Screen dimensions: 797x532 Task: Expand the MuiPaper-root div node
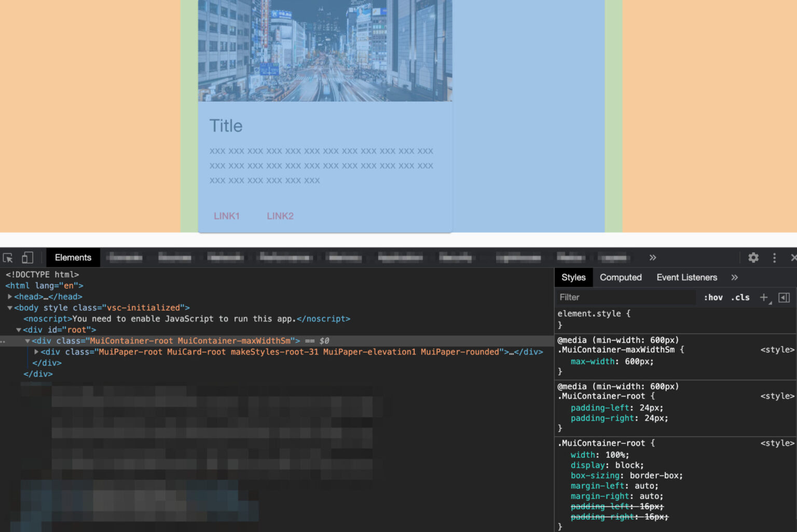coord(35,352)
